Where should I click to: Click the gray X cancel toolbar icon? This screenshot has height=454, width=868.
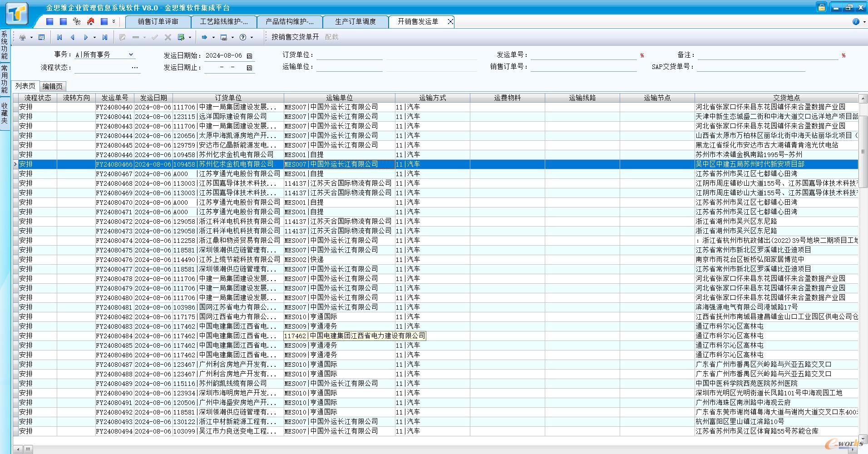[x=168, y=37]
